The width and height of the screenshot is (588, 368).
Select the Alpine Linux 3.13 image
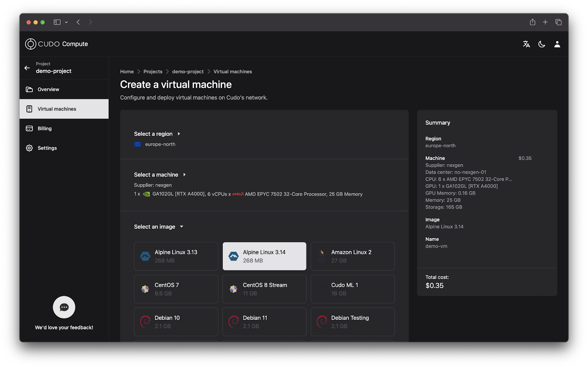tap(176, 256)
